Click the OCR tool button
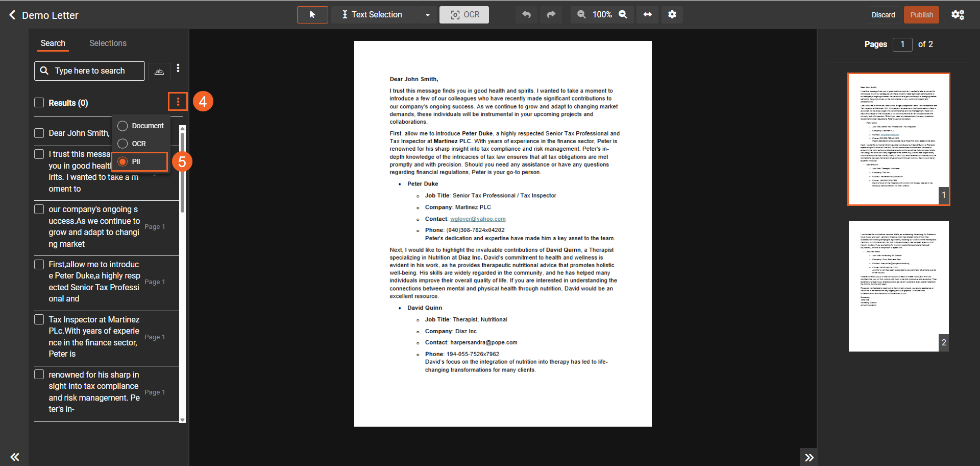Viewport: 980px width, 466px height. pyautogui.click(x=464, y=15)
